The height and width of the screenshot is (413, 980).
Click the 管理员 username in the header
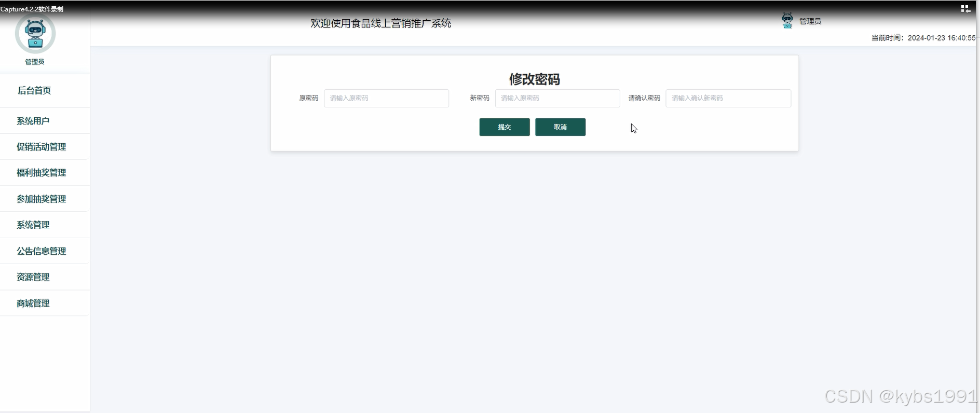tap(810, 21)
